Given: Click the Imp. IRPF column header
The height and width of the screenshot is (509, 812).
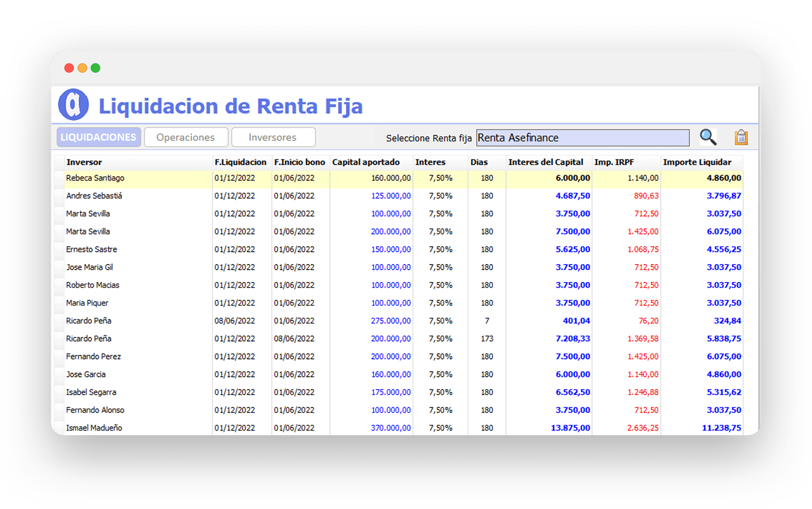Looking at the screenshot, I should (614, 162).
